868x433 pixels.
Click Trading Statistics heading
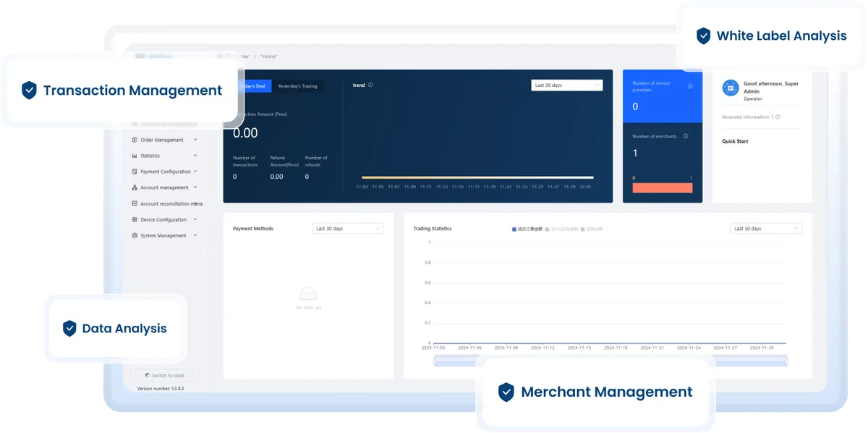pyautogui.click(x=433, y=229)
